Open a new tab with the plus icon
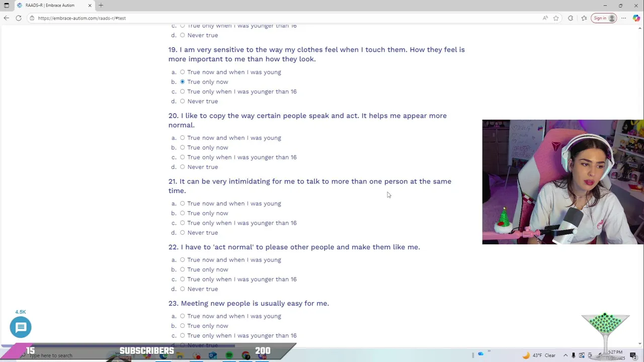Screen dimensions: 644x362 (101, 6)
